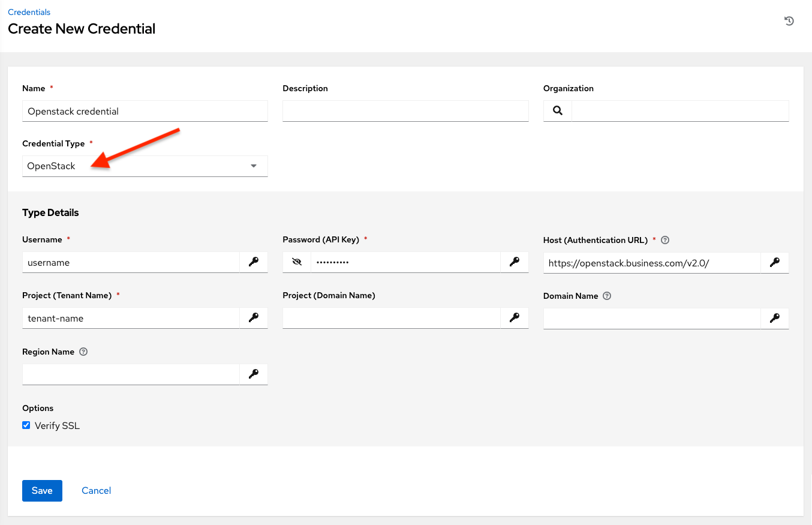Click inside the Description field
This screenshot has width=812, height=525.
coord(405,110)
